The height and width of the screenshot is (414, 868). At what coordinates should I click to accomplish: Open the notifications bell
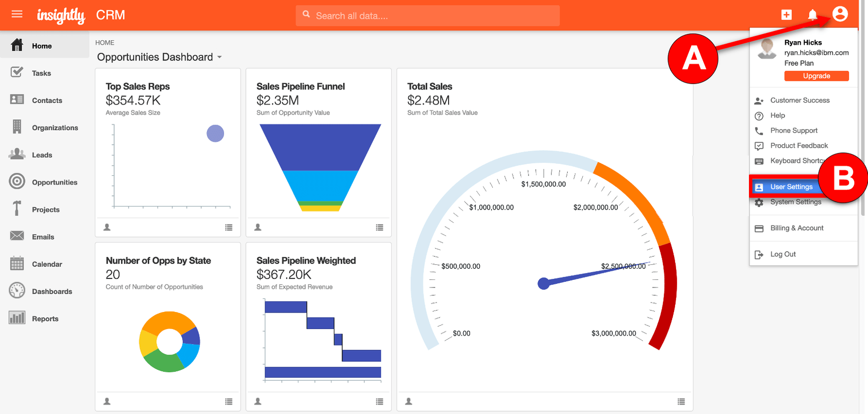(x=812, y=15)
